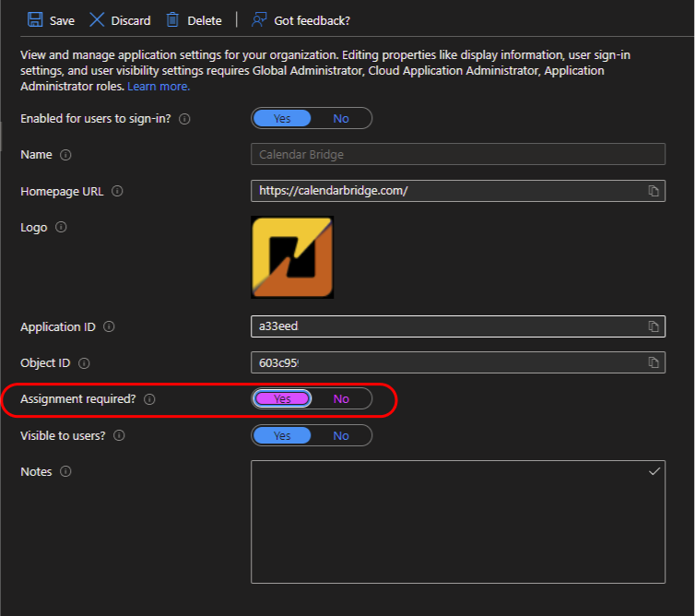
Task: Click the Save button label
Action: [x=62, y=20]
